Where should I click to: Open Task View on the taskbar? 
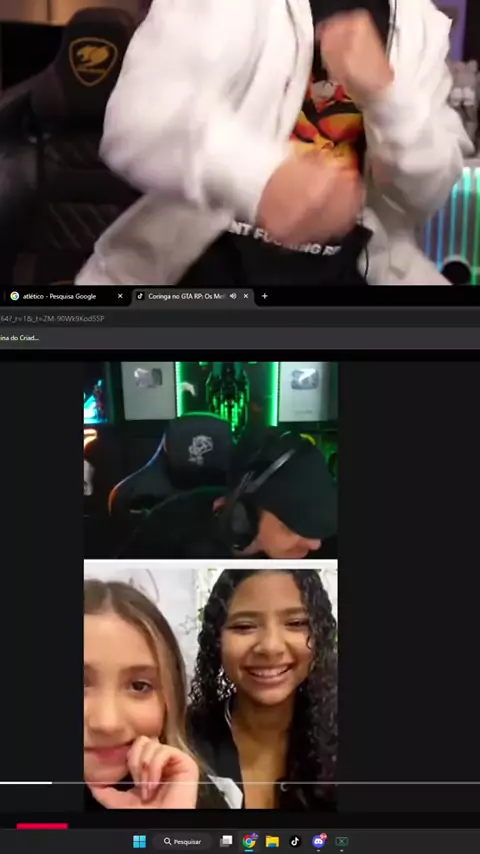click(226, 841)
